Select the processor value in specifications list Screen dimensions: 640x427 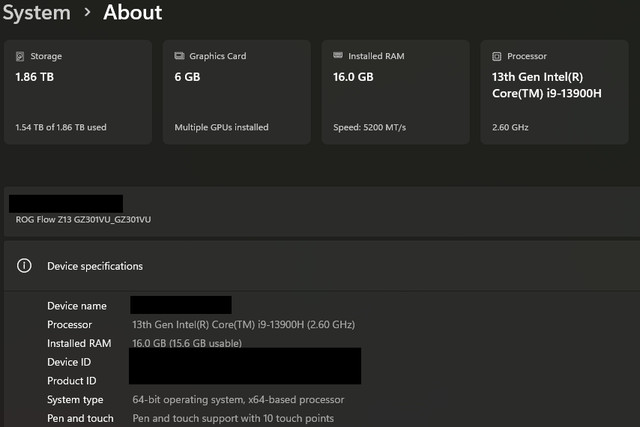coord(244,325)
